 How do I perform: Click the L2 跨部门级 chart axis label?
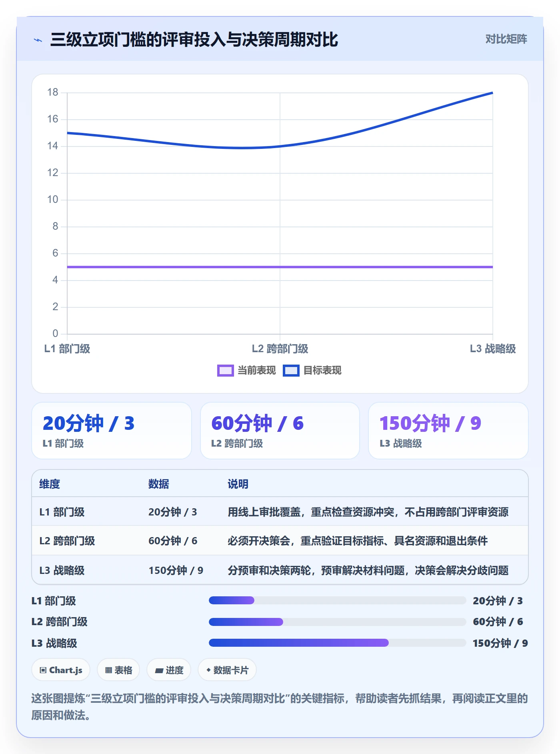[280, 349]
